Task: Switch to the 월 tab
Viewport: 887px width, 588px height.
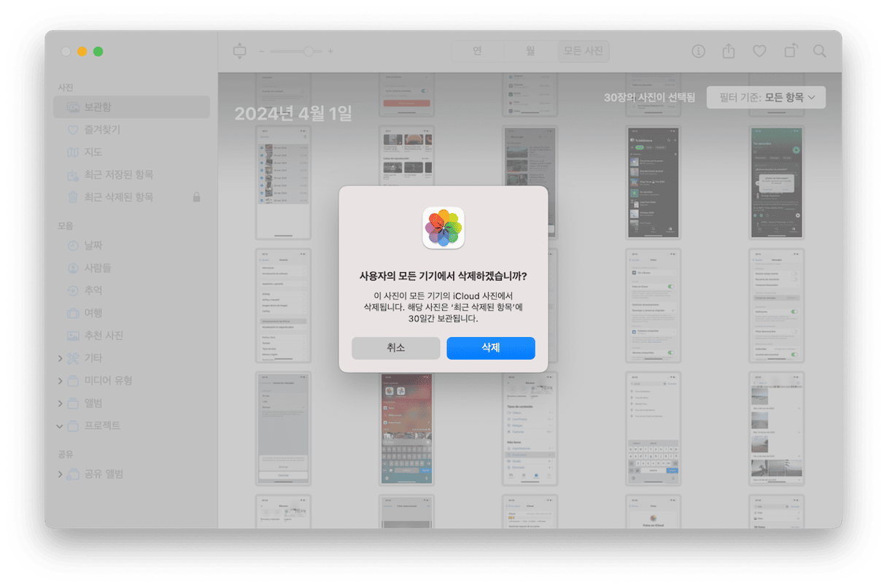Action: point(530,51)
